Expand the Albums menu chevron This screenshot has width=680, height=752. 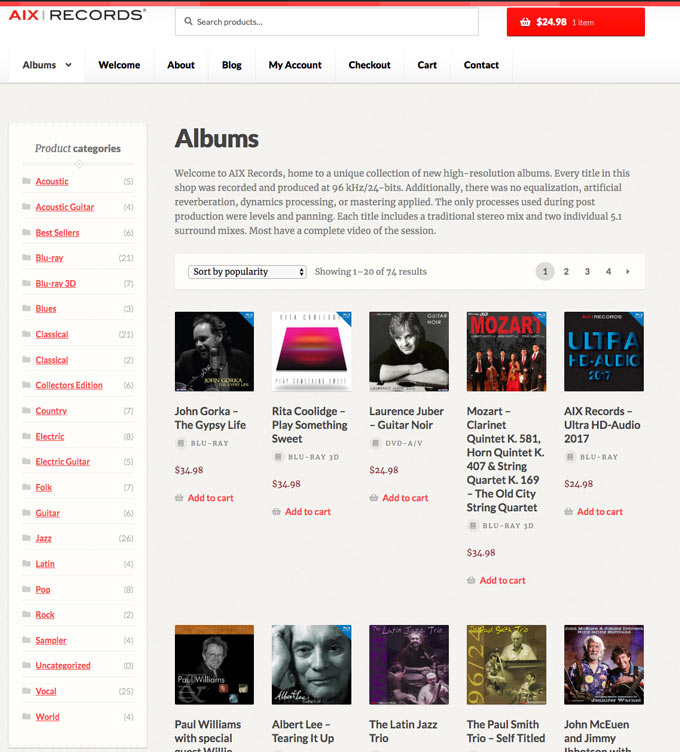tap(69, 65)
